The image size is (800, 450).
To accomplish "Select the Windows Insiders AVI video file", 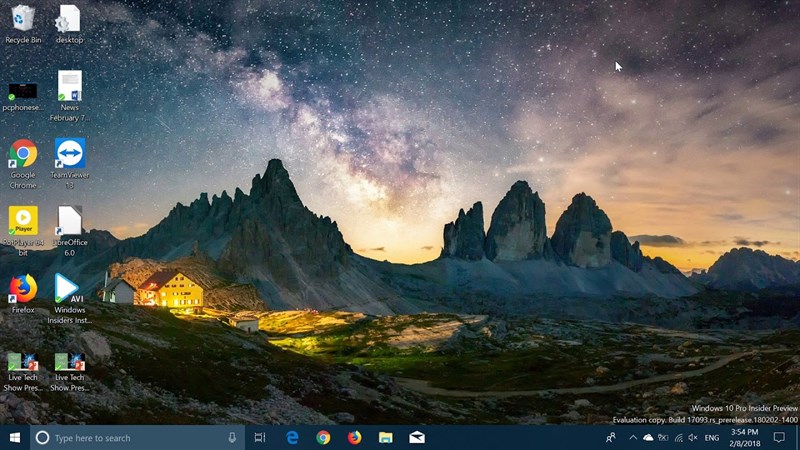I will (69, 298).
